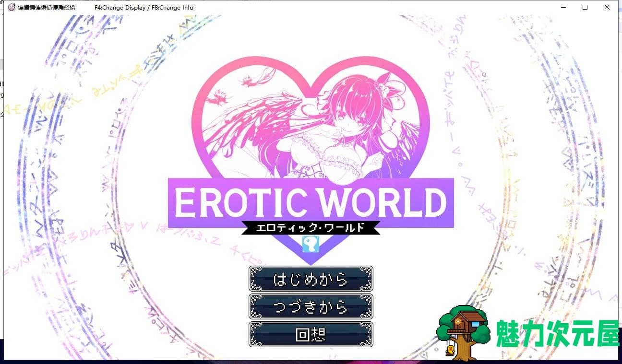Viewport: 622px width, 364px height.
Task: Click the エロティック・ワールド subtitle banner
Action: pyautogui.click(x=311, y=228)
